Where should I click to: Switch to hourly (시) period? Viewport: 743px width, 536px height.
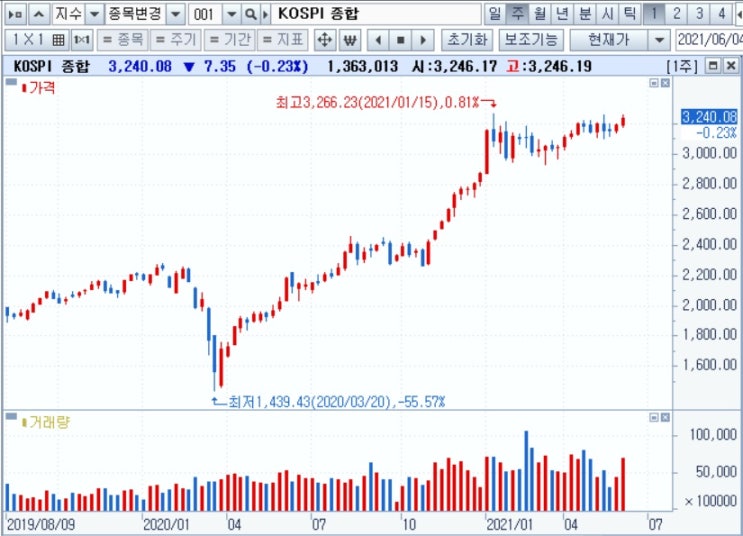click(607, 14)
